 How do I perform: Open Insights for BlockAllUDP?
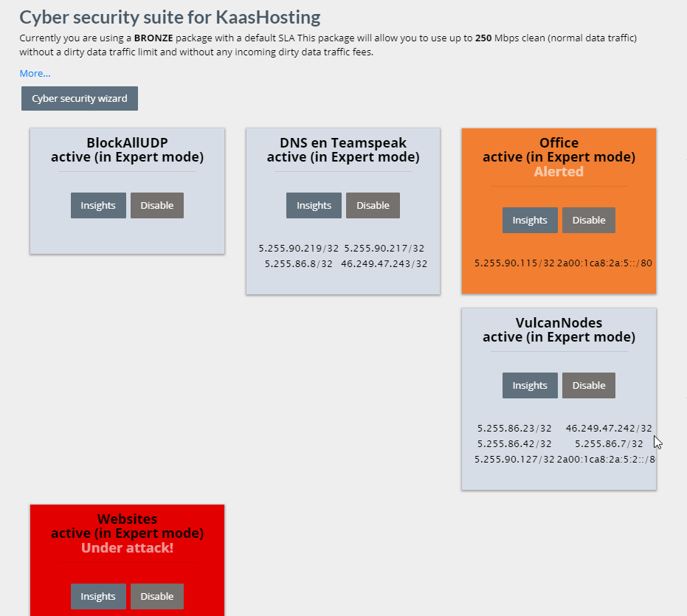tap(98, 206)
